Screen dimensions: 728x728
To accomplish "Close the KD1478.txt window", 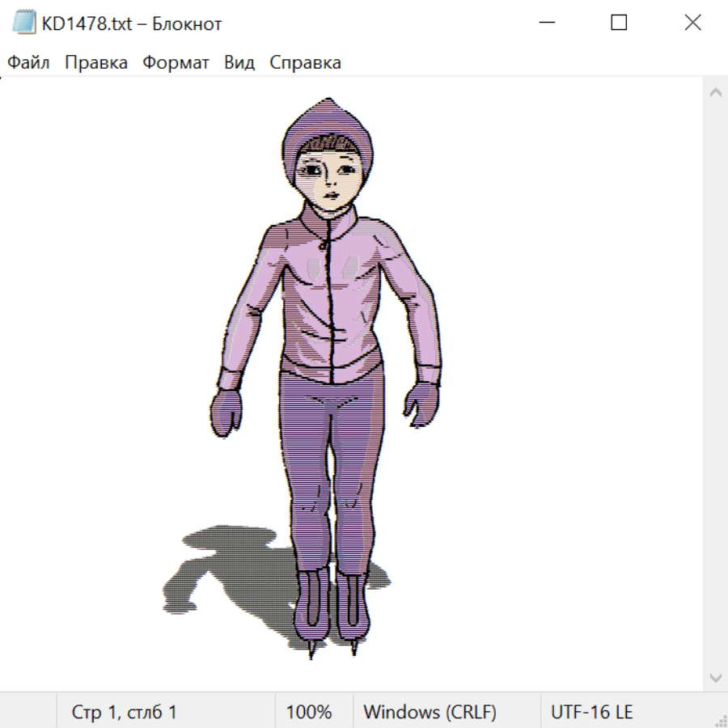I will coord(692,23).
